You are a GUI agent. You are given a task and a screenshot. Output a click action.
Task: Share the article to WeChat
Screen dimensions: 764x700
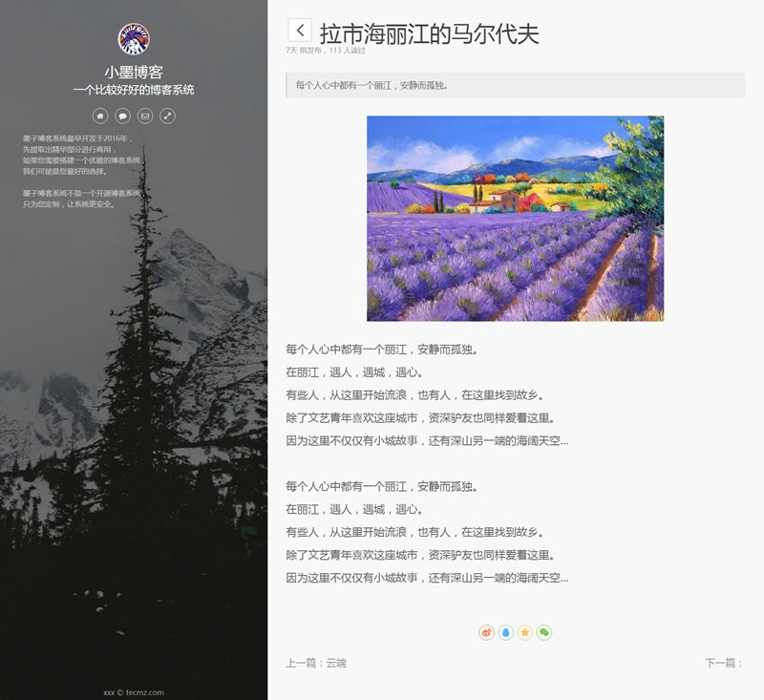coord(543,632)
